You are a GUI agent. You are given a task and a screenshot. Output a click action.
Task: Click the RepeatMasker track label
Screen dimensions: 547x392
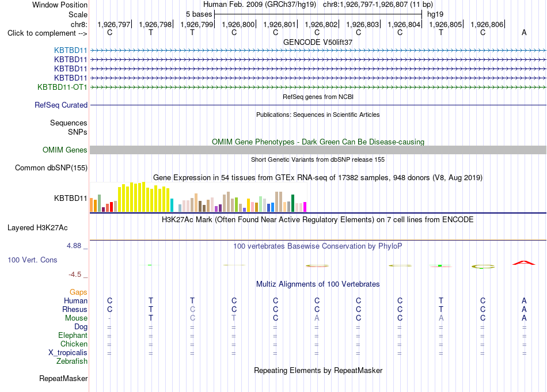point(63,378)
